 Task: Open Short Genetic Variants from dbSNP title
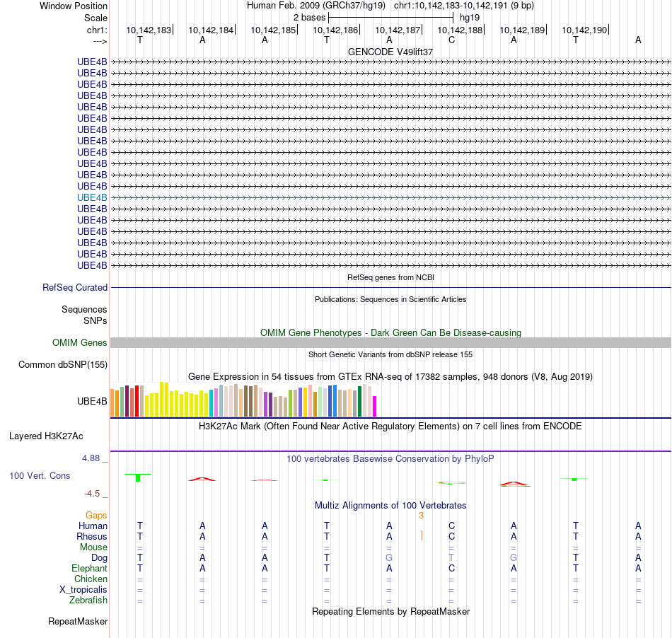(390, 354)
